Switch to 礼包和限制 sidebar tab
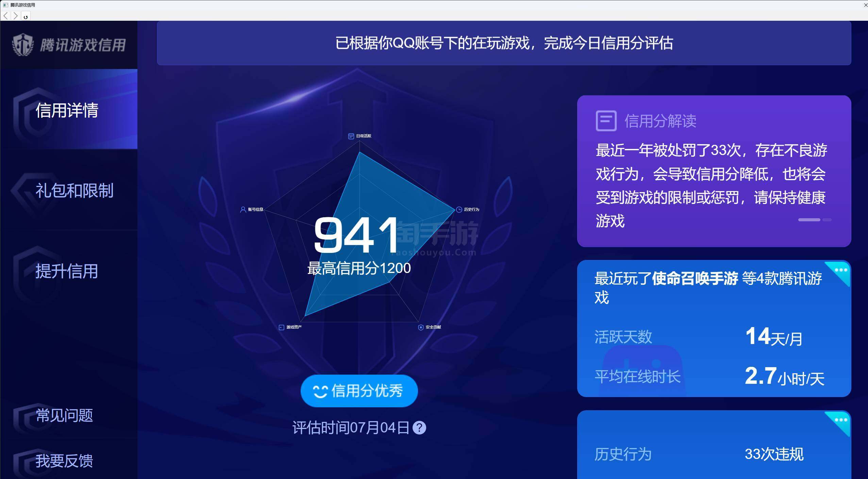The width and height of the screenshot is (868, 479). tap(74, 190)
